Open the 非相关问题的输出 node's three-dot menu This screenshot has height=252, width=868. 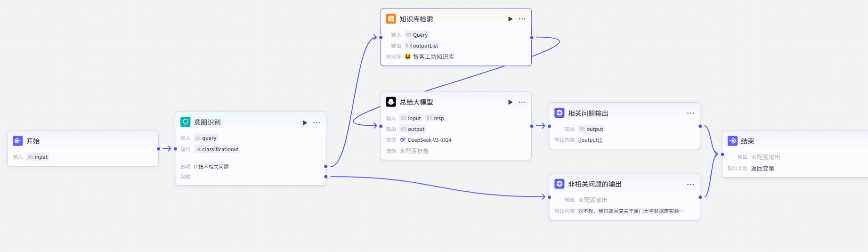[690, 184]
